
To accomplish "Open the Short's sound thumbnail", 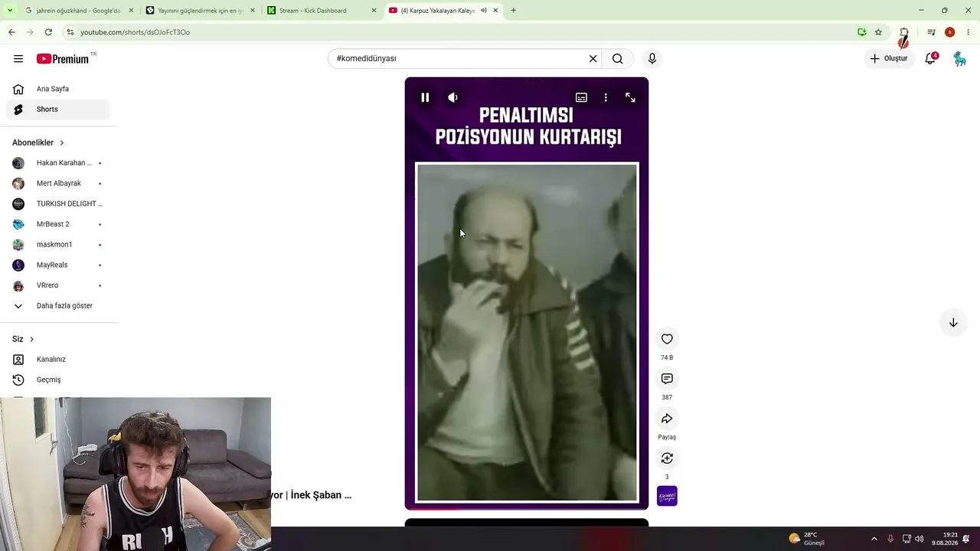I will pos(667,496).
